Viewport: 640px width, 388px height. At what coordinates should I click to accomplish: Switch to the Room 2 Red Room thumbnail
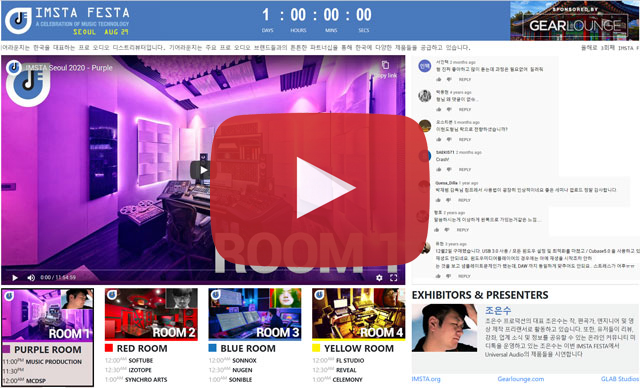click(x=151, y=314)
